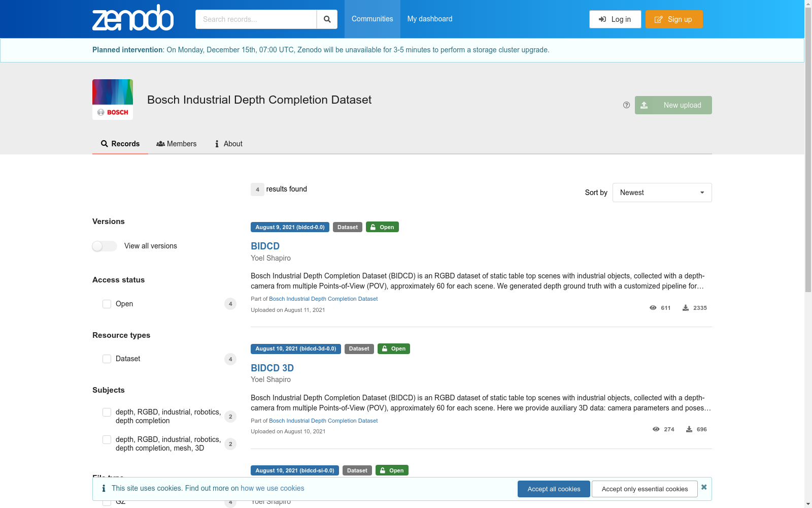Go to My dashboard
This screenshot has height=508, width=812.
tap(430, 19)
